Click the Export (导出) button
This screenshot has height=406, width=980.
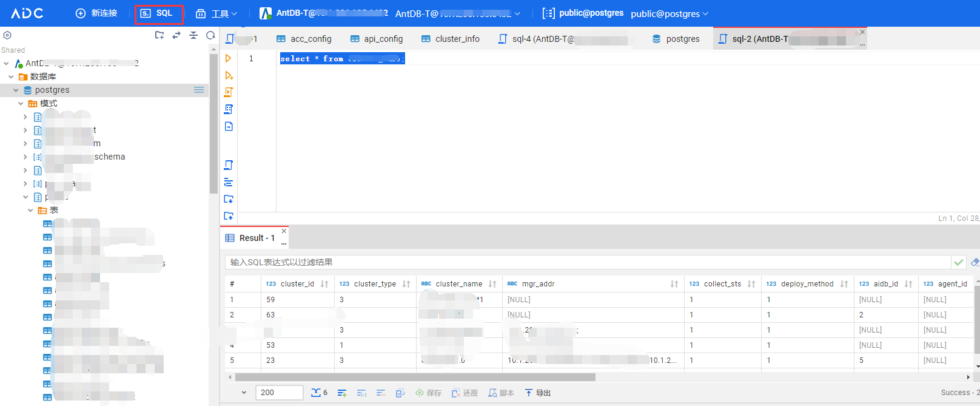click(538, 393)
